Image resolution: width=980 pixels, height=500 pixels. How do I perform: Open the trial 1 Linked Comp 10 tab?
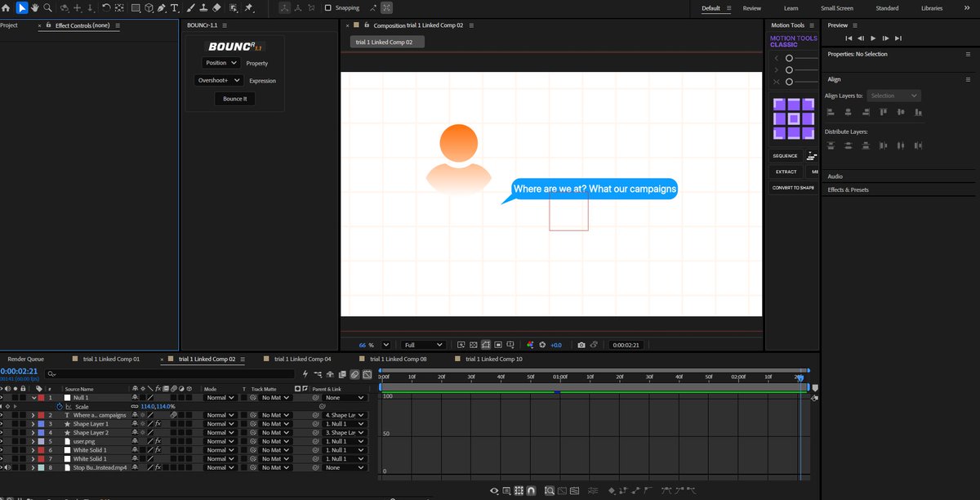coord(493,359)
